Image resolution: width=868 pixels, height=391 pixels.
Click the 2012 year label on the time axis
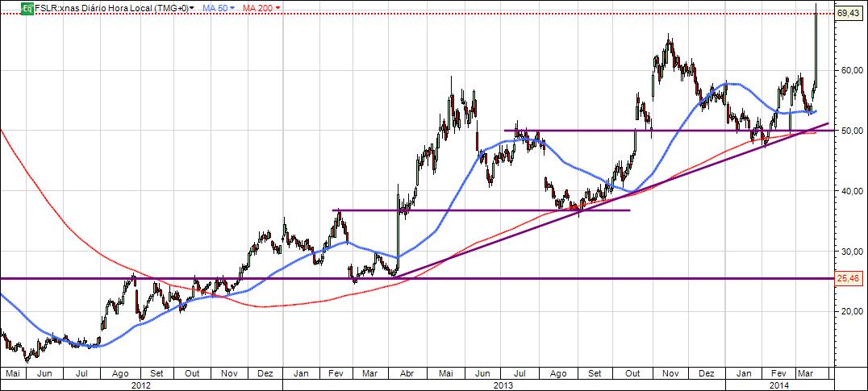click(141, 384)
